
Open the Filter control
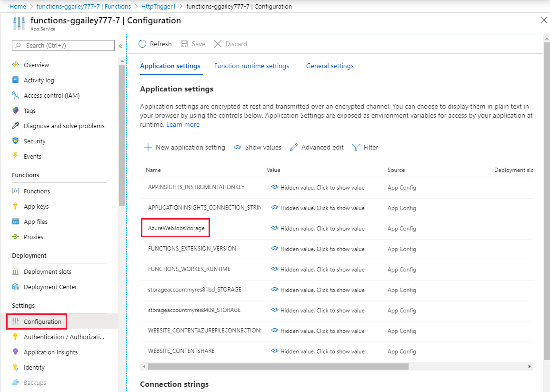coord(365,147)
